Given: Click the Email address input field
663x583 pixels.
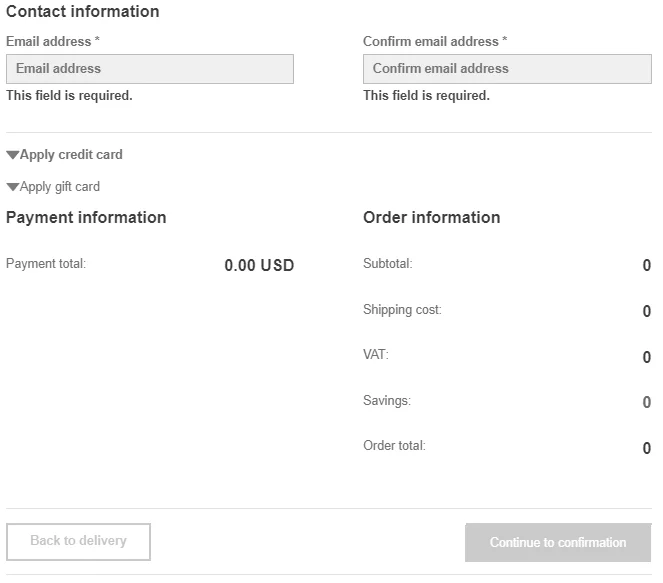Looking at the screenshot, I should (150, 69).
